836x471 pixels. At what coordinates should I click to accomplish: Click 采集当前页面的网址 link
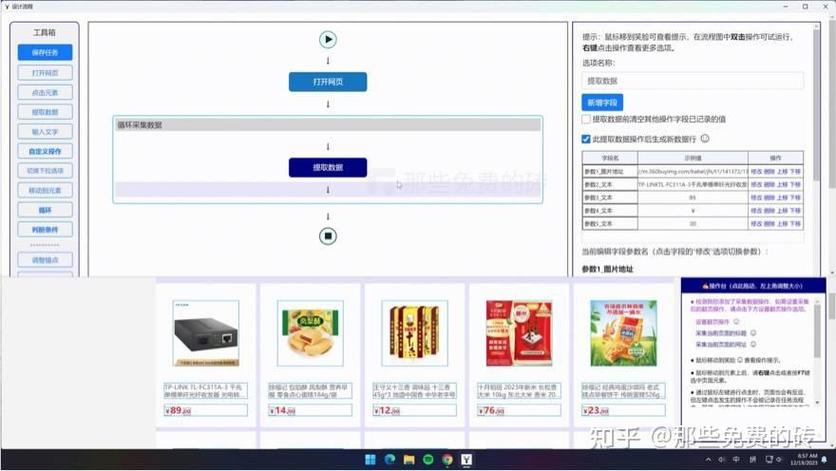click(x=721, y=344)
